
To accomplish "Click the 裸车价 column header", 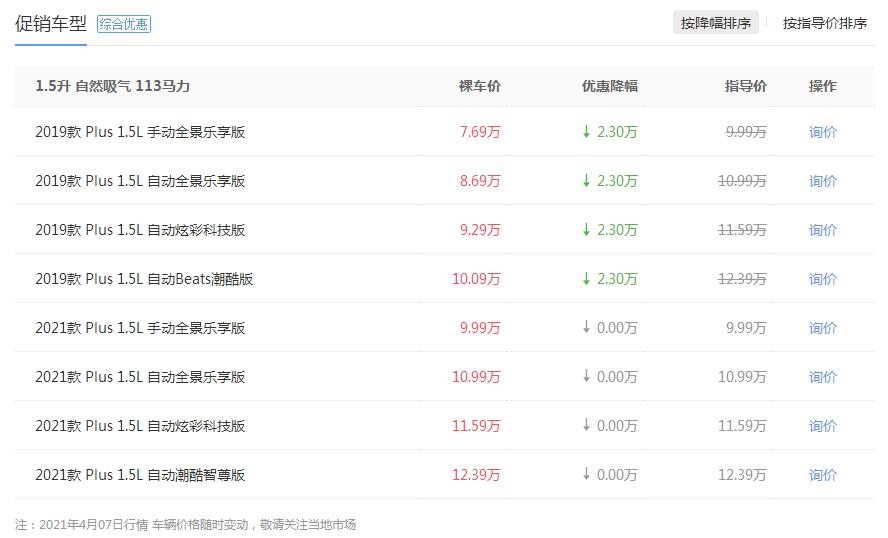I will pos(480,86).
